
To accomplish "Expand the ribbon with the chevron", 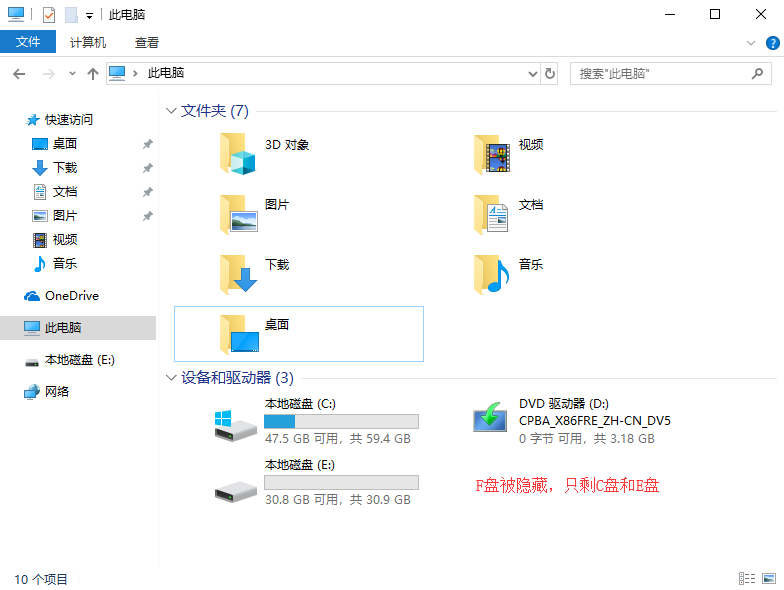I will pos(750,43).
